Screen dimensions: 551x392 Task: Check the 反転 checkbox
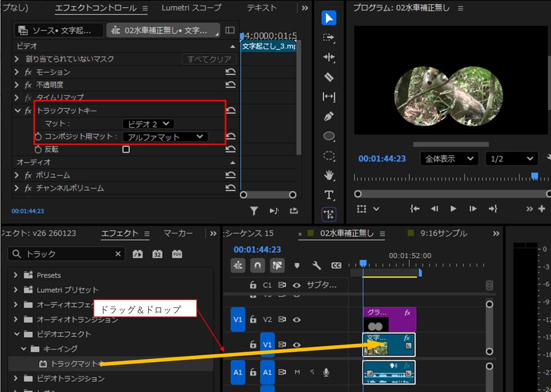126,149
